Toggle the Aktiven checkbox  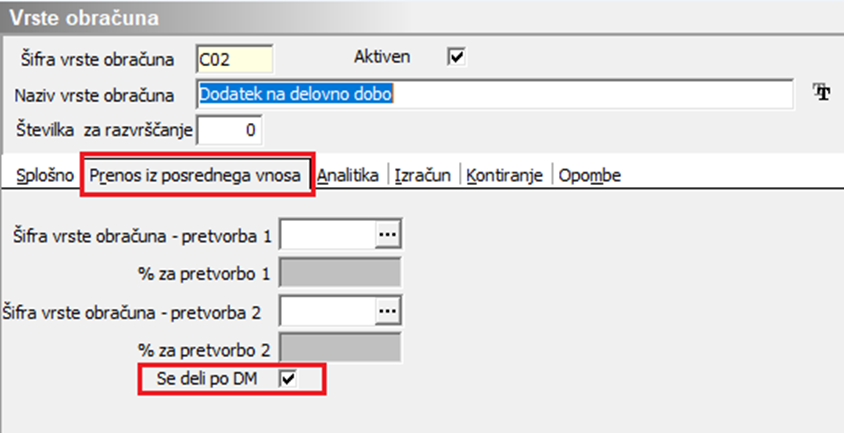456,57
